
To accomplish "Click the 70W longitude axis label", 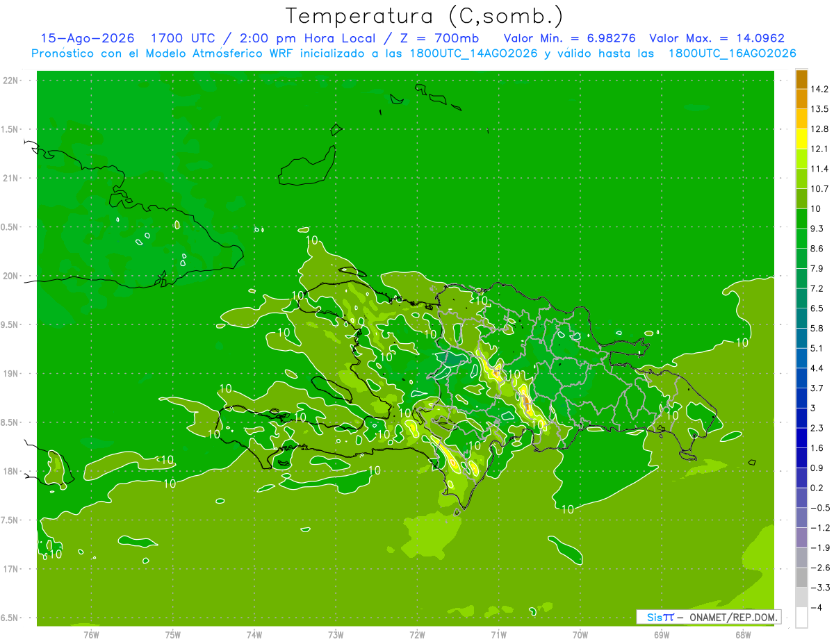I will (580, 634).
